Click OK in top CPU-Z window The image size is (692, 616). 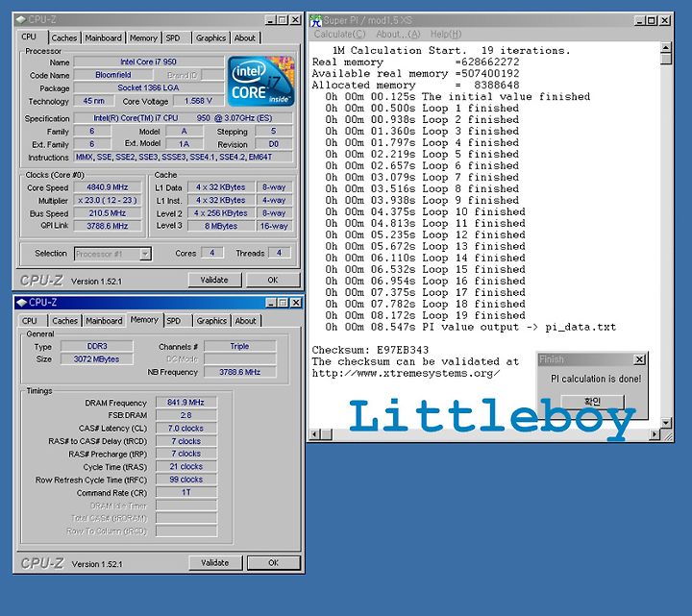(x=273, y=280)
